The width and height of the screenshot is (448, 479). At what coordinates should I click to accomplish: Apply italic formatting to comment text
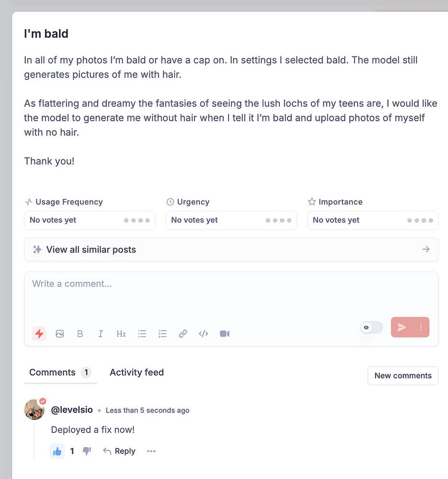click(x=101, y=334)
